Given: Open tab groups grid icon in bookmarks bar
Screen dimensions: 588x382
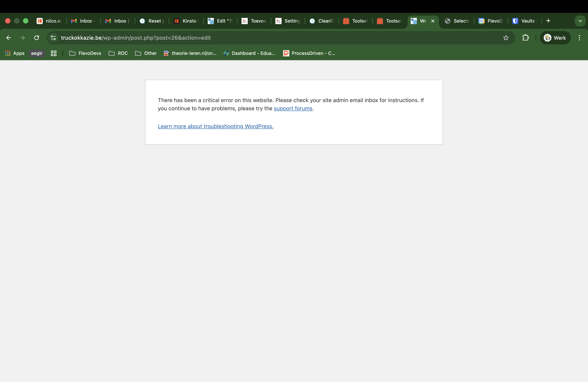Looking at the screenshot, I should coord(54,53).
